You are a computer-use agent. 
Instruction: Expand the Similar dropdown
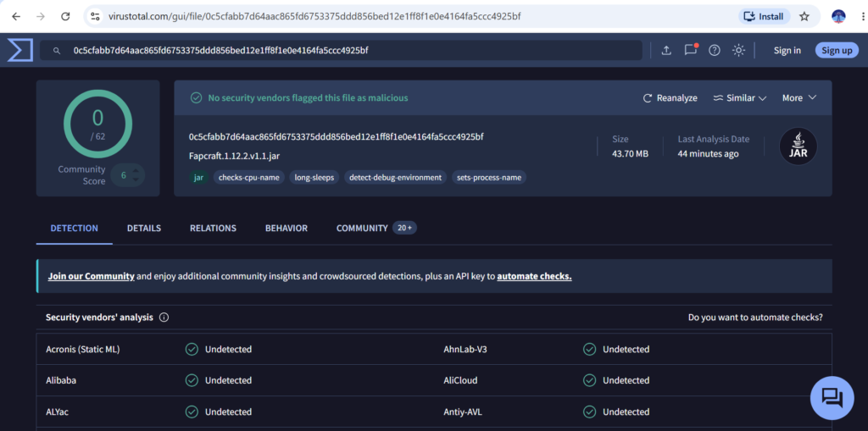click(x=739, y=98)
